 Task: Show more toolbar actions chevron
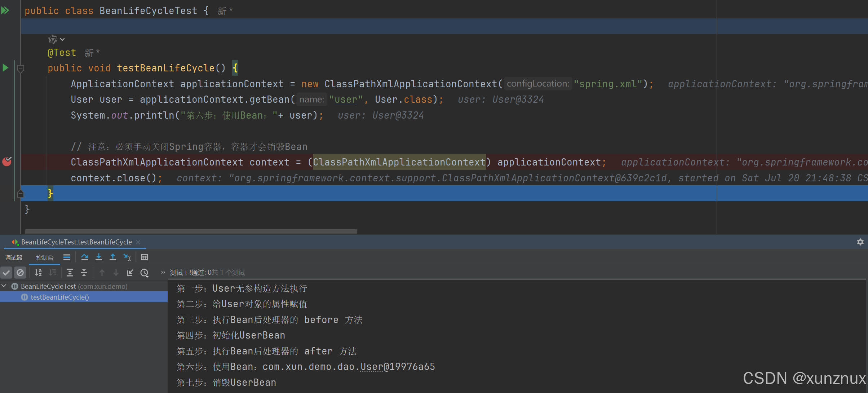point(163,273)
